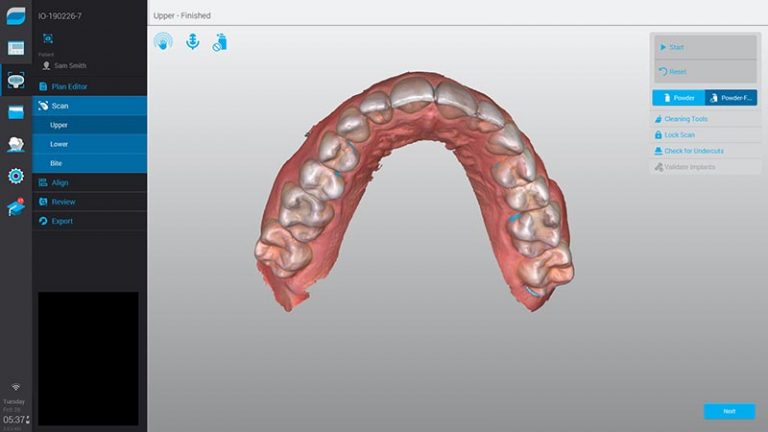Switch to Powder-Free scan mode

[x=731, y=98]
